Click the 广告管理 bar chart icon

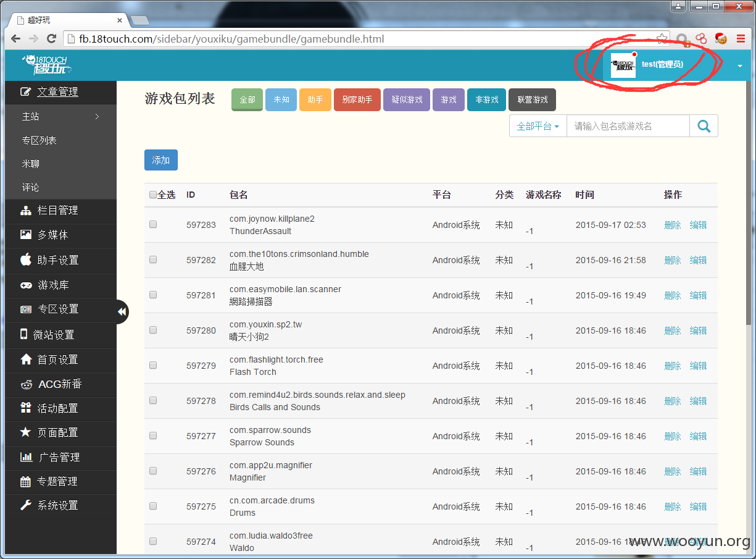click(26, 457)
